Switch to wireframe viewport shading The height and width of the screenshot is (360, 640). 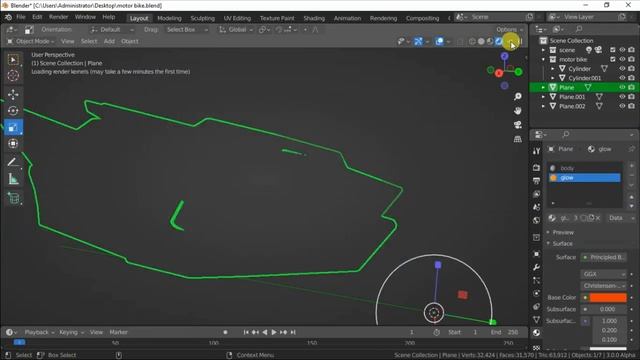click(472, 41)
